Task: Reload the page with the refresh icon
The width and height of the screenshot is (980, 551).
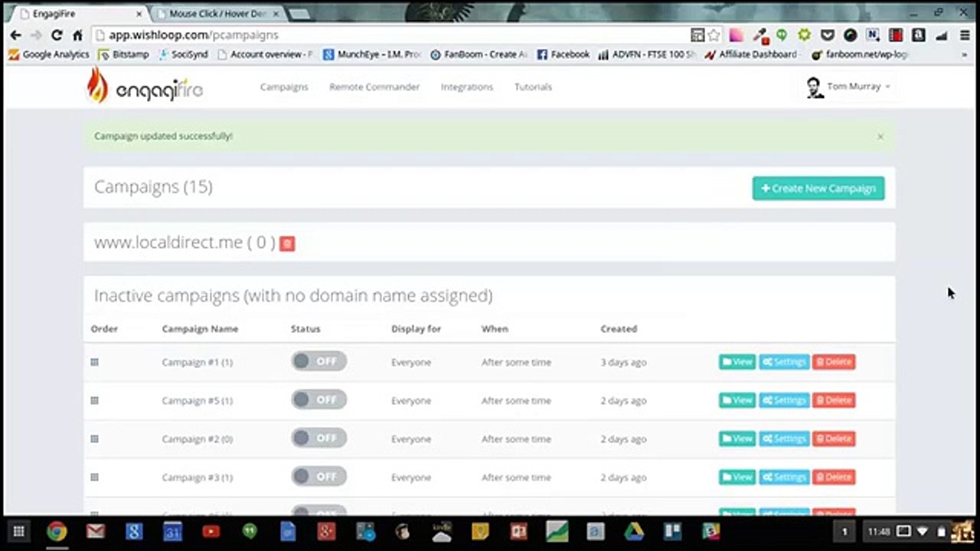Action: [57, 35]
